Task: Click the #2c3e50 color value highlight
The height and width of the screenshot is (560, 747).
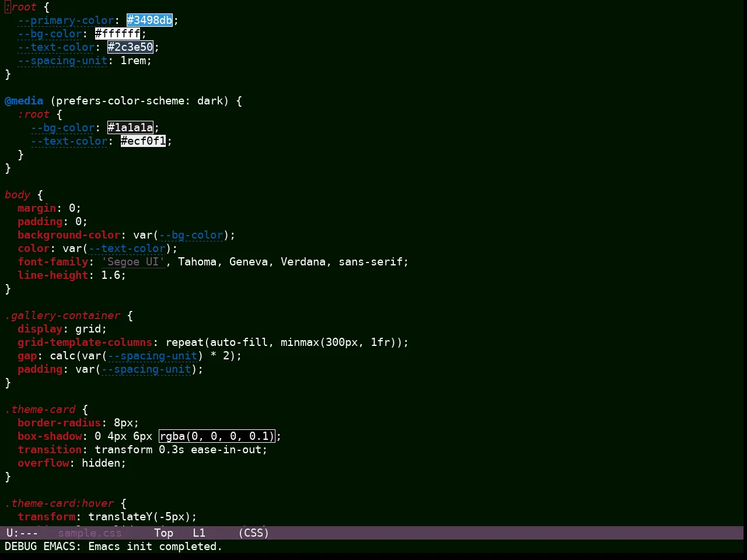Action: click(130, 47)
